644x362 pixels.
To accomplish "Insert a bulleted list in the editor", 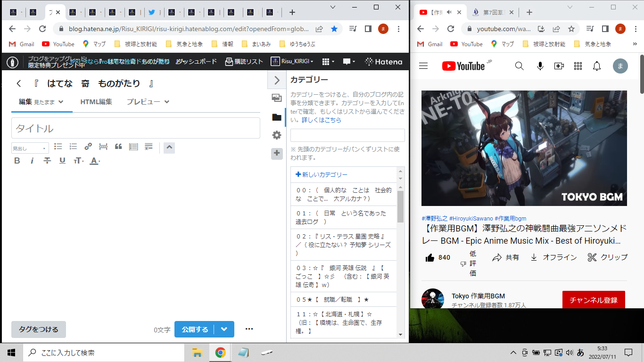I will 58,147.
